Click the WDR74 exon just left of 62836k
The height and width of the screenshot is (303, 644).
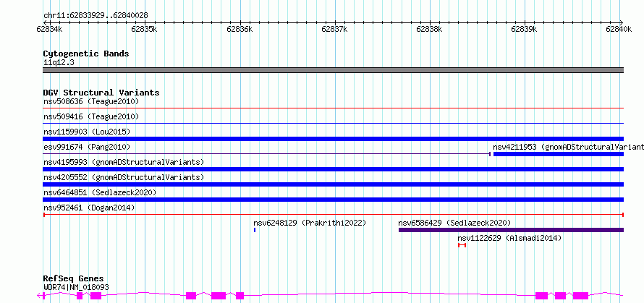click(240, 295)
